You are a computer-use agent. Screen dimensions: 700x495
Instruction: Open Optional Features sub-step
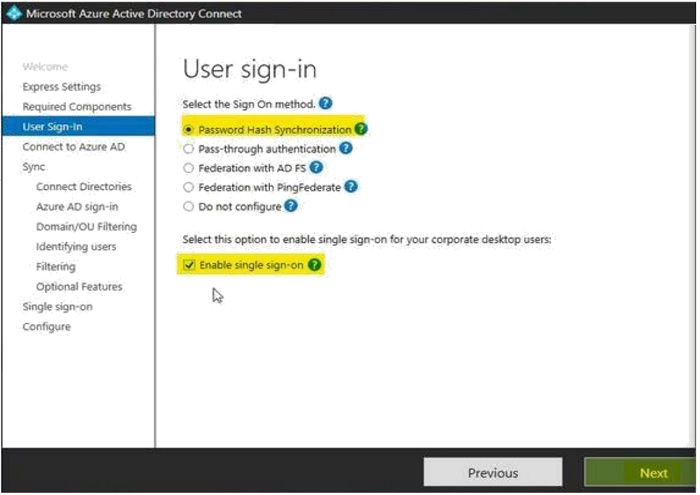click(79, 287)
